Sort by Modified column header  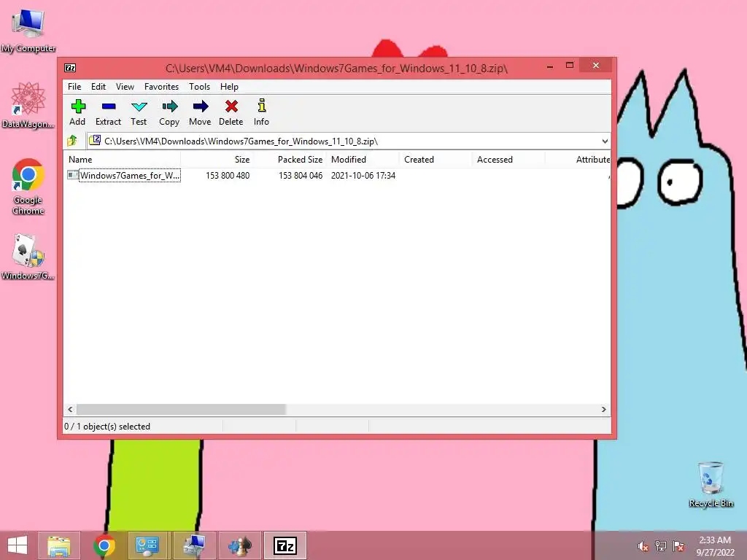[363, 160]
